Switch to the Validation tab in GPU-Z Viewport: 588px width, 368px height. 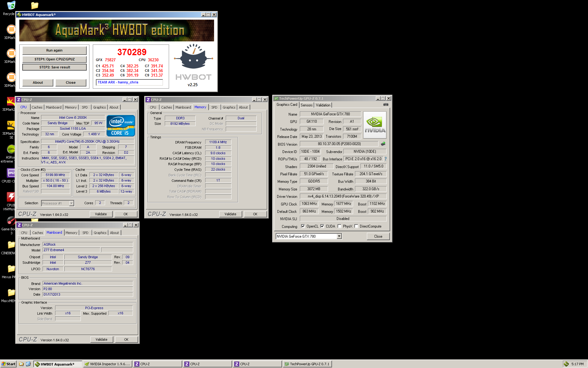pyautogui.click(x=323, y=105)
